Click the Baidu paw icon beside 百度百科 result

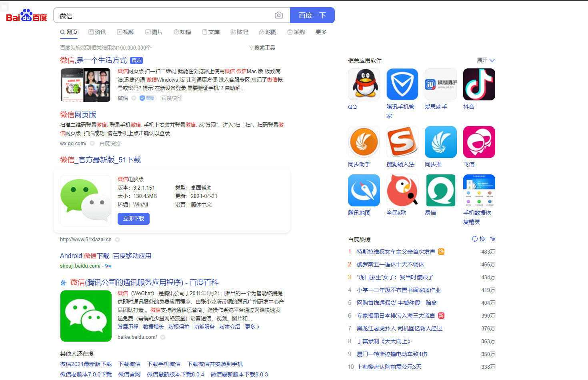pyautogui.click(x=63, y=283)
